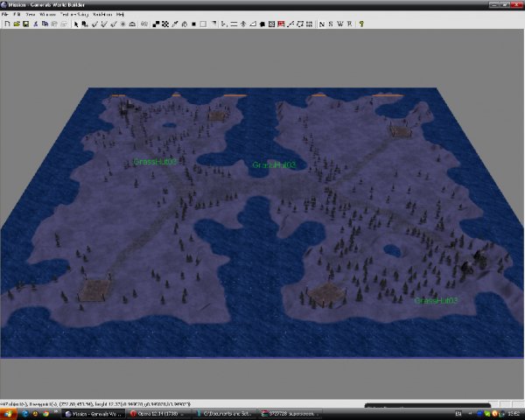Click the S toolbar button

click(331, 24)
